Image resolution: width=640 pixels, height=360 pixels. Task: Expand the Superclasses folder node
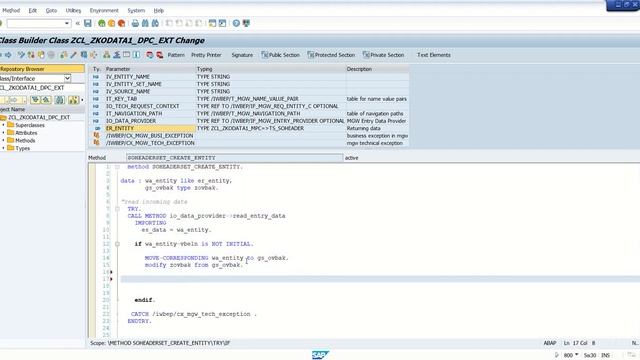coord(4,125)
